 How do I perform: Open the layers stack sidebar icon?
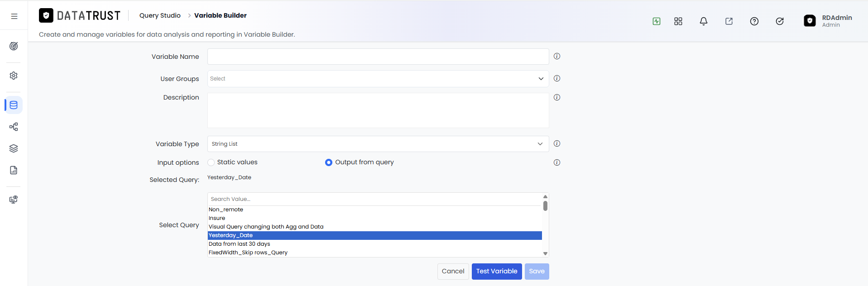coord(14,148)
